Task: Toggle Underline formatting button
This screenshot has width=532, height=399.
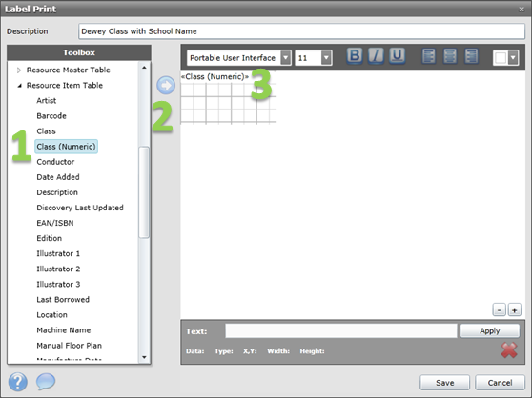Action: click(397, 55)
